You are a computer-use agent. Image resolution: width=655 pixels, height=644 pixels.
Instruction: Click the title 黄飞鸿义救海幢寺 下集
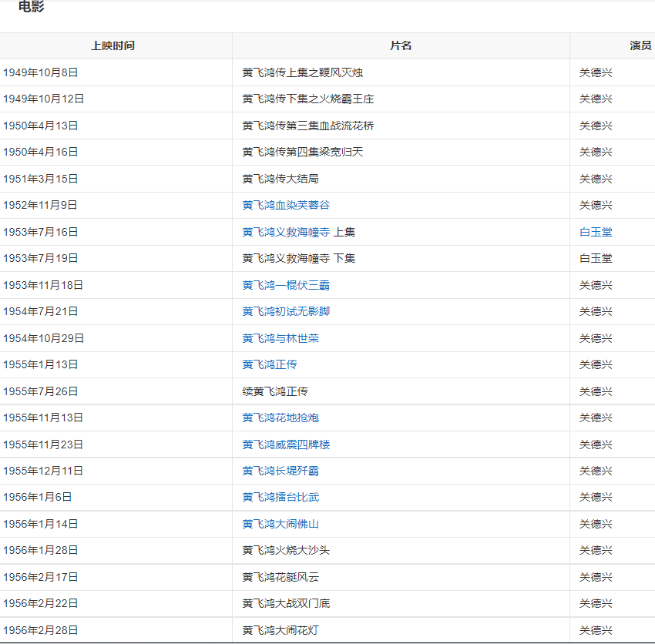pyautogui.click(x=299, y=258)
